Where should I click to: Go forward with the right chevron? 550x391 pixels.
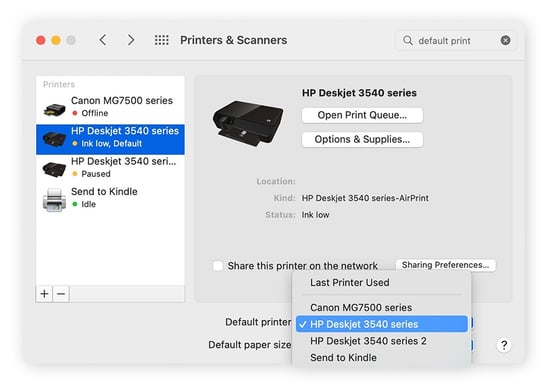130,40
